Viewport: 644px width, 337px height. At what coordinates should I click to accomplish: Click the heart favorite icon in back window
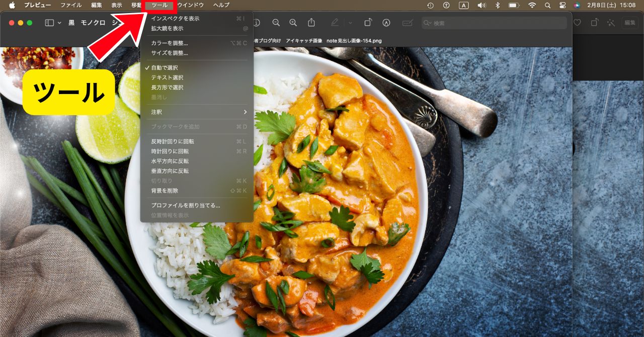coord(577,23)
